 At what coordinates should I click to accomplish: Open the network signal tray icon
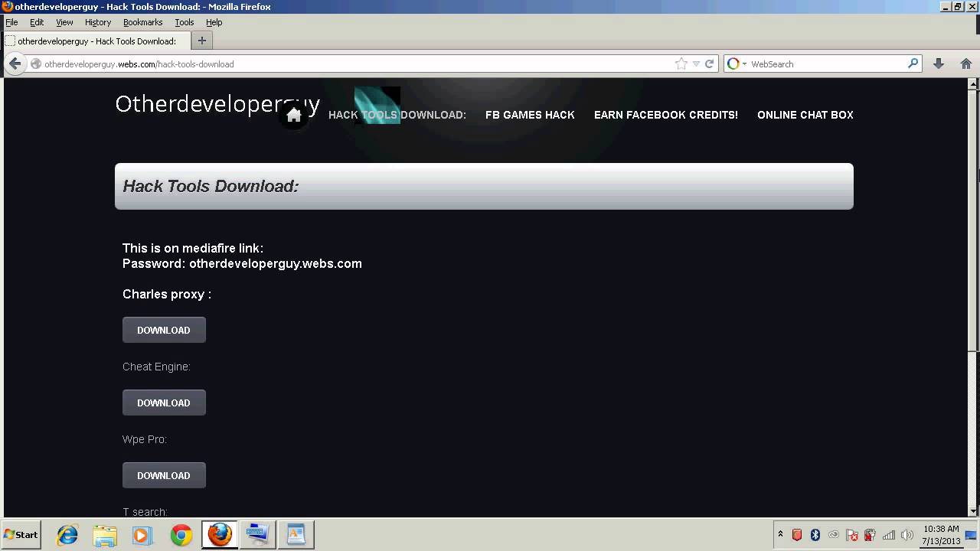point(889,535)
